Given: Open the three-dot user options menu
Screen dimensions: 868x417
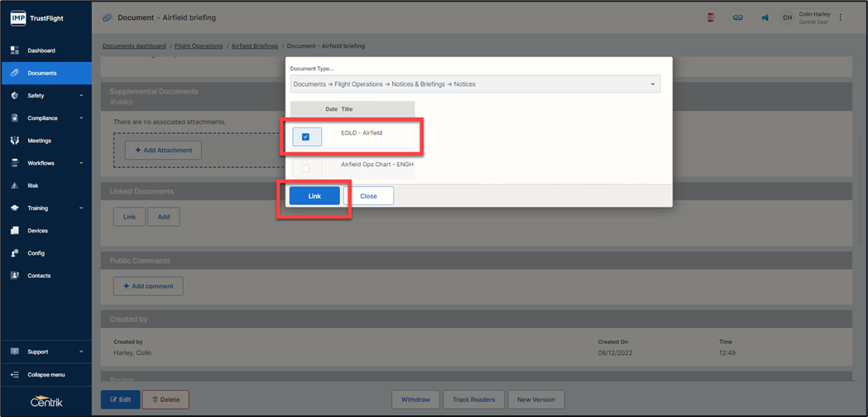Looking at the screenshot, I should [841, 17].
